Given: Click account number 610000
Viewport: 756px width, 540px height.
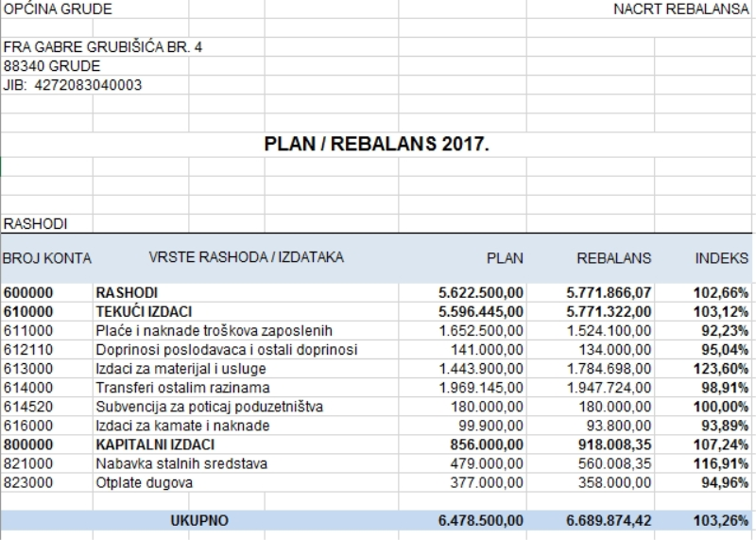Looking at the screenshot, I should [28, 312].
